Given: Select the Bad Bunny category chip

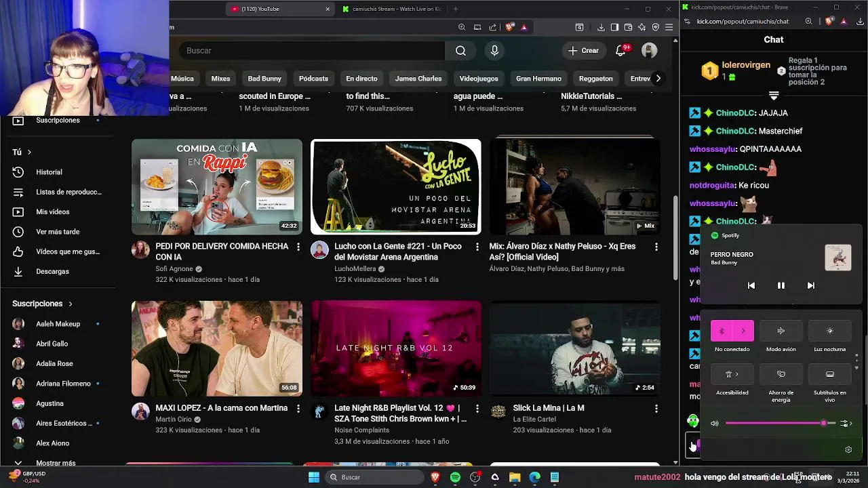Looking at the screenshot, I should pyautogui.click(x=264, y=79).
